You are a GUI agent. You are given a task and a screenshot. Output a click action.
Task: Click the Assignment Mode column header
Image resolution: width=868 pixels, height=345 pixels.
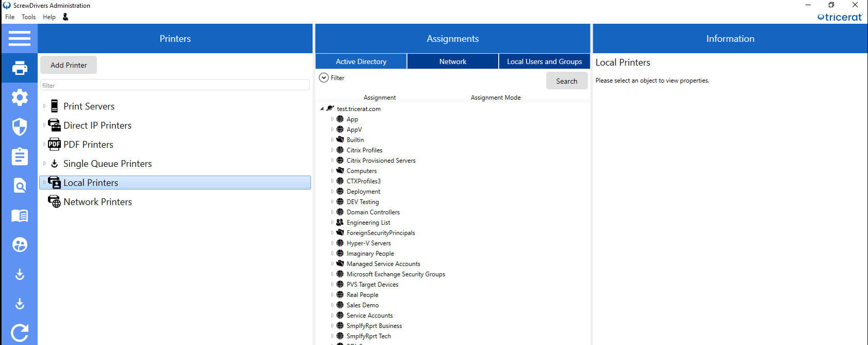pos(496,97)
